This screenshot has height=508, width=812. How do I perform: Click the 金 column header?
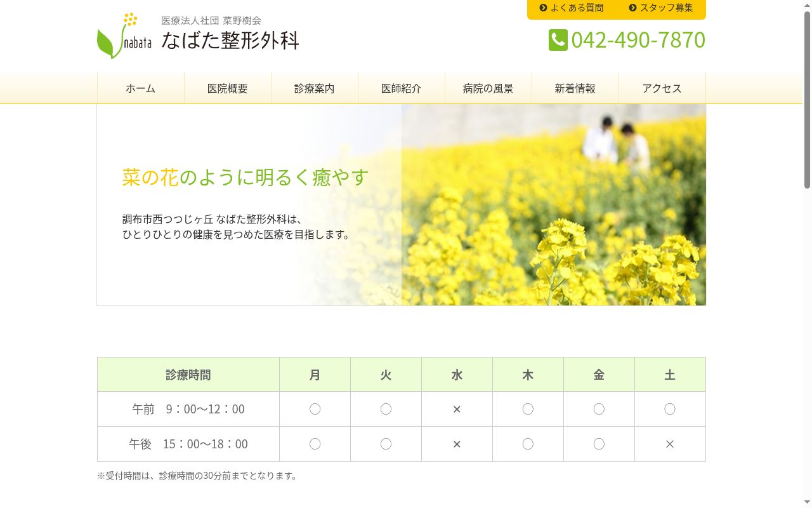[599, 375]
